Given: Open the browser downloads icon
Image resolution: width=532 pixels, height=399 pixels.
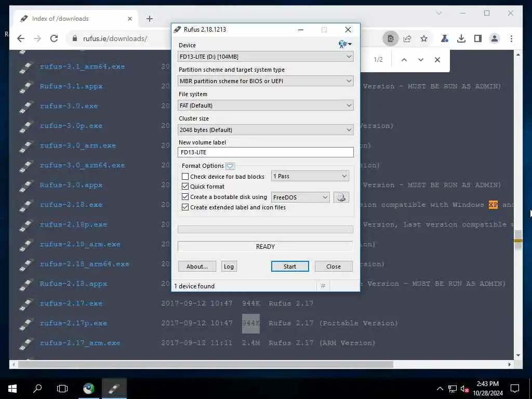Looking at the screenshot, I should (x=461, y=38).
